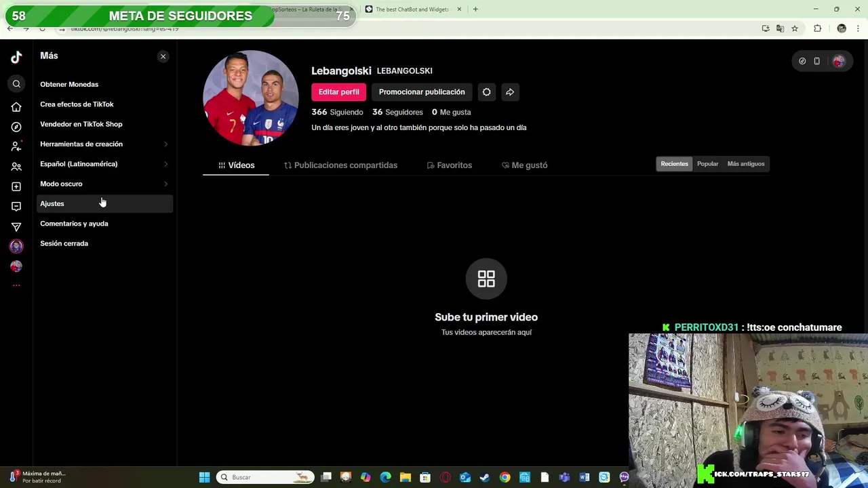Open the Chrome three-dot menu

coord(859,28)
